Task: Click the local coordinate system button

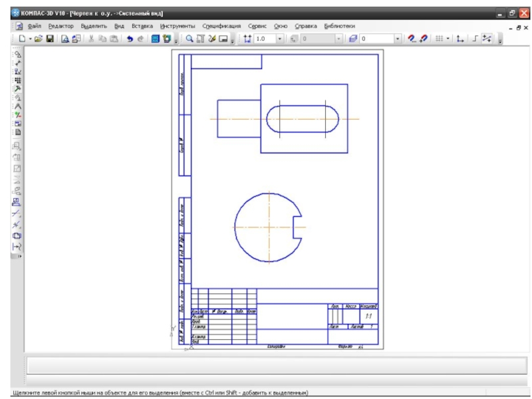Action: coord(460,39)
